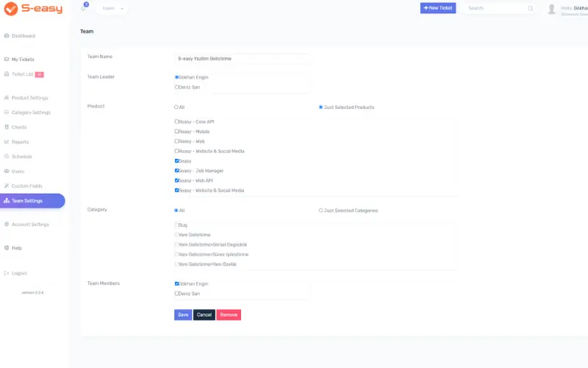Open Product Settings menu item
The height and width of the screenshot is (368, 588).
click(x=29, y=98)
